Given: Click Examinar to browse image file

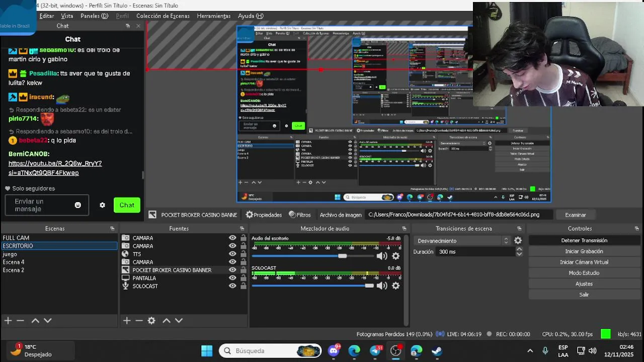Looking at the screenshot, I should (x=575, y=215).
